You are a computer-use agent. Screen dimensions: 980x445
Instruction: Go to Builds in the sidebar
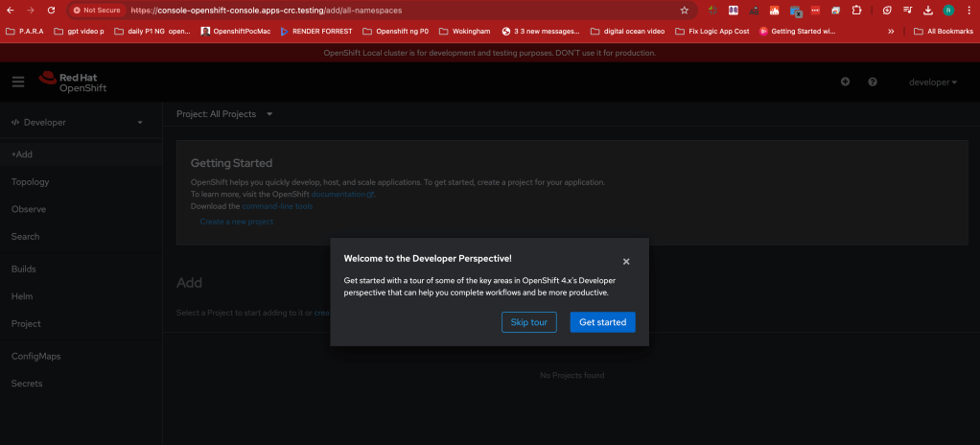(82, 269)
